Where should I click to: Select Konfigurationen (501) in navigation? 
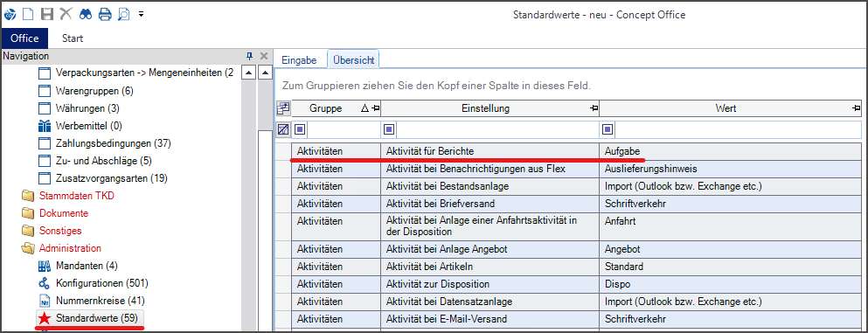click(93, 283)
